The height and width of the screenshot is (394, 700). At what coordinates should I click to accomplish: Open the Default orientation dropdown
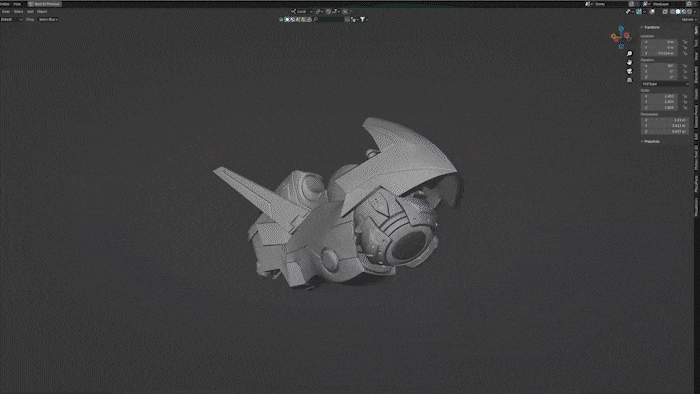(11, 19)
